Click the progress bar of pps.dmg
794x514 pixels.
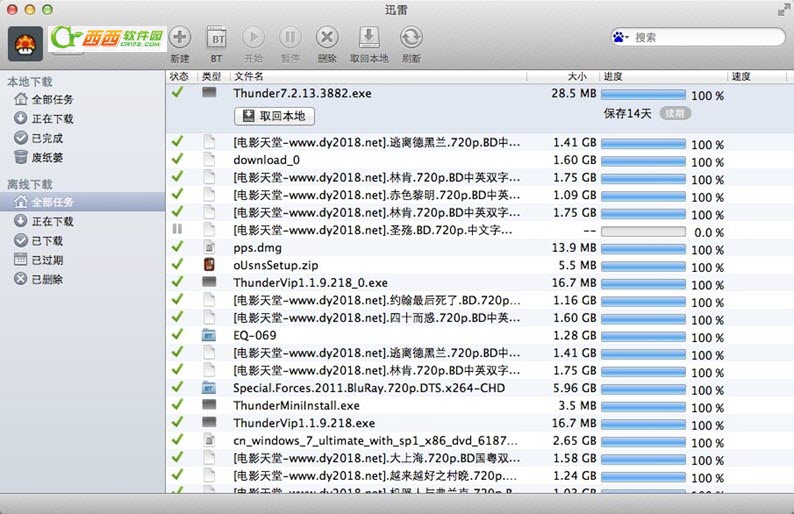[x=643, y=250]
